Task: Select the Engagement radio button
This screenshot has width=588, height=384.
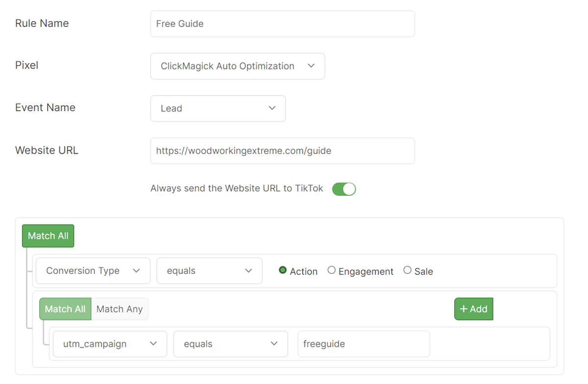Action: point(332,270)
